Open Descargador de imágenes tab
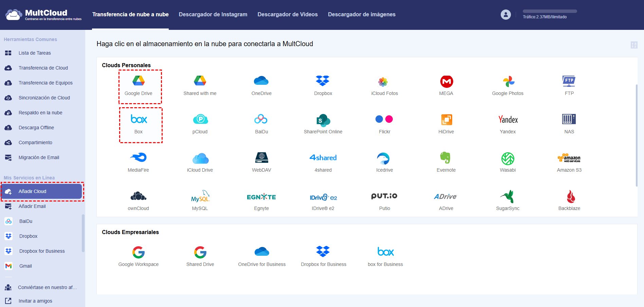 tap(362, 14)
